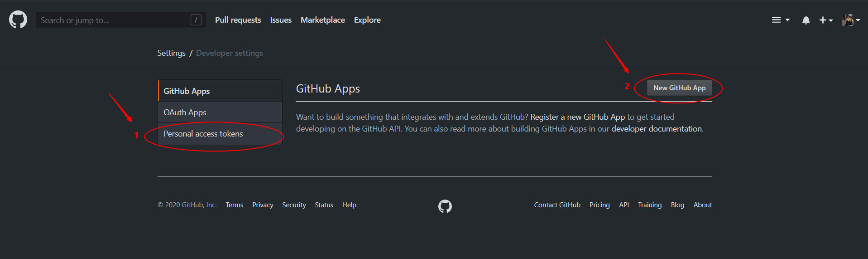Open the plus create-new dropdown
The image size is (868, 259).
coord(826,20)
